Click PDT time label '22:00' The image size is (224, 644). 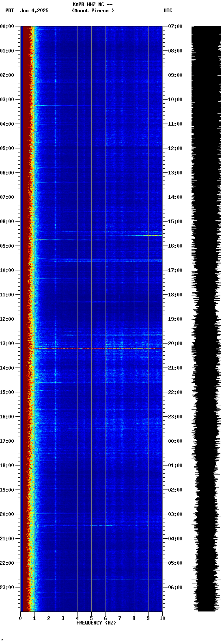(7, 563)
